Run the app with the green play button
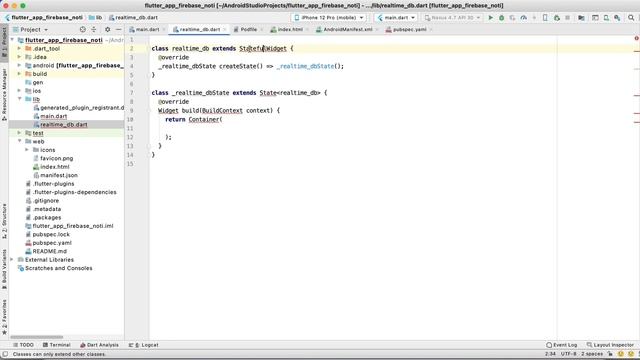 coord(491,18)
